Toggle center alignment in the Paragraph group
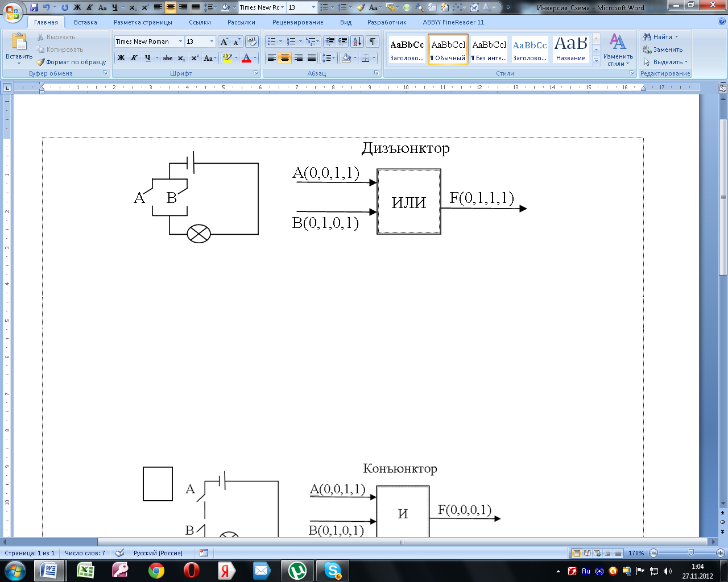The width and height of the screenshot is (728, 582). pos(285,58)
